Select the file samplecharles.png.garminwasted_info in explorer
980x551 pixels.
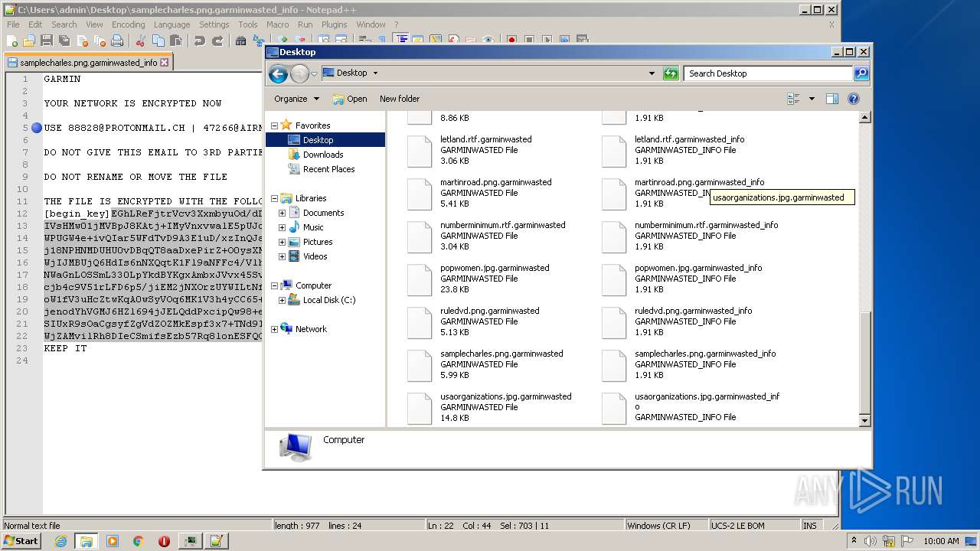click(688, 364)
